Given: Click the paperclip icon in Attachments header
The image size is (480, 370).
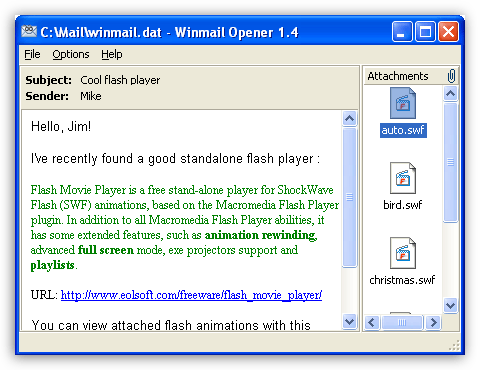Looking at the screenshot, I should 451,76.
